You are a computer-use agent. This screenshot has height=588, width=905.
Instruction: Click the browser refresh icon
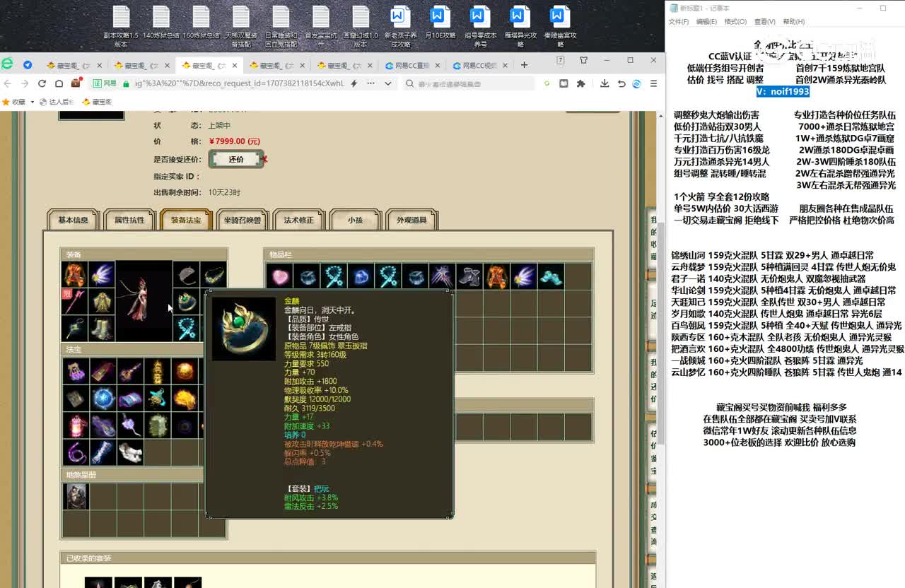click(42, 83)
